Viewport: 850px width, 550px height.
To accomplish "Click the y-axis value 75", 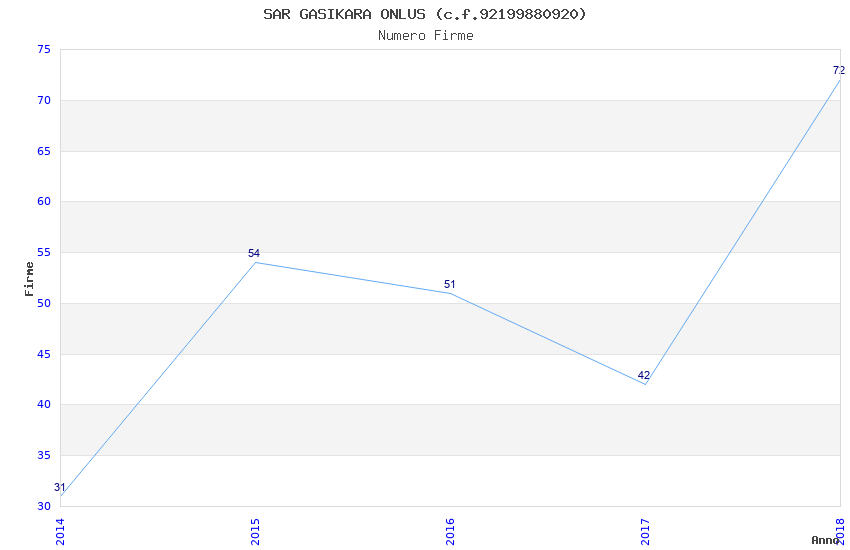I will [44, 49].
